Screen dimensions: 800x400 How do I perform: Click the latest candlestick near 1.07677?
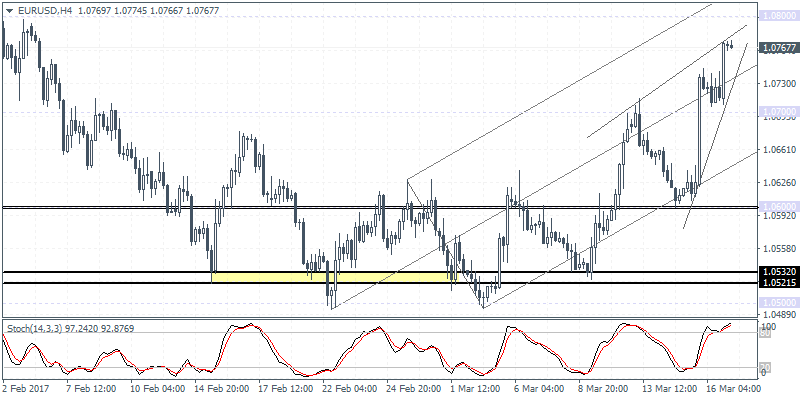click(x=731, y=45)
